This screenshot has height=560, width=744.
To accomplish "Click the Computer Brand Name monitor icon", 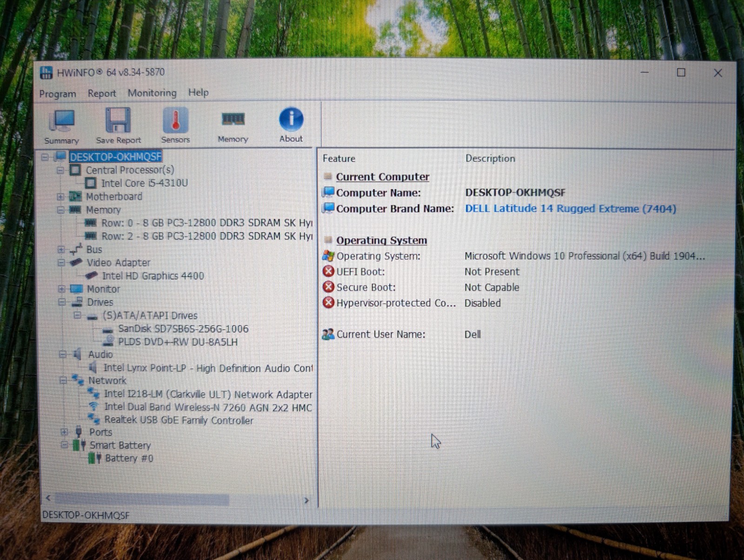I will tap(329, 207).
